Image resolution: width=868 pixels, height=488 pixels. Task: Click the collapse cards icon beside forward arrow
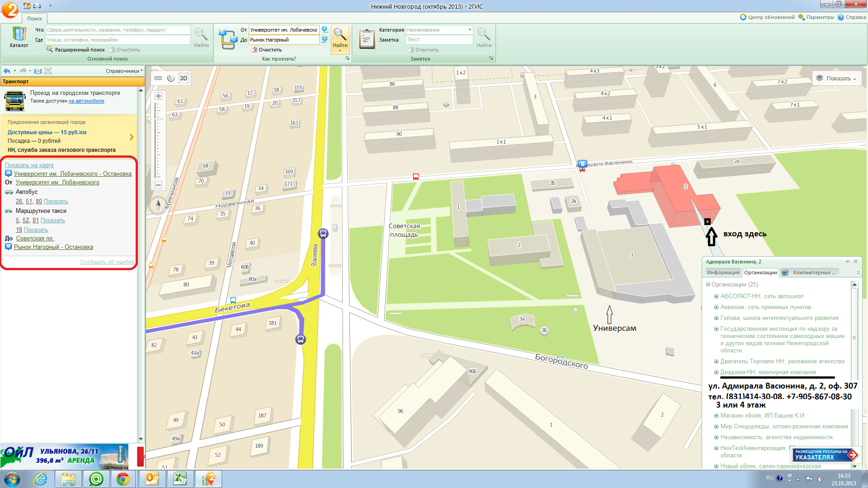38,71
